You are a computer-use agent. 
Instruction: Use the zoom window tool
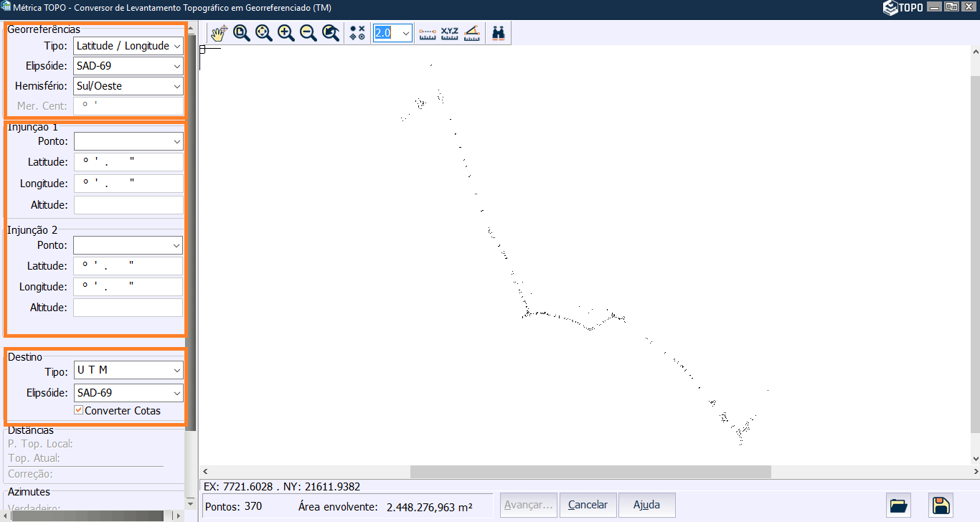[x=241, y=32]
